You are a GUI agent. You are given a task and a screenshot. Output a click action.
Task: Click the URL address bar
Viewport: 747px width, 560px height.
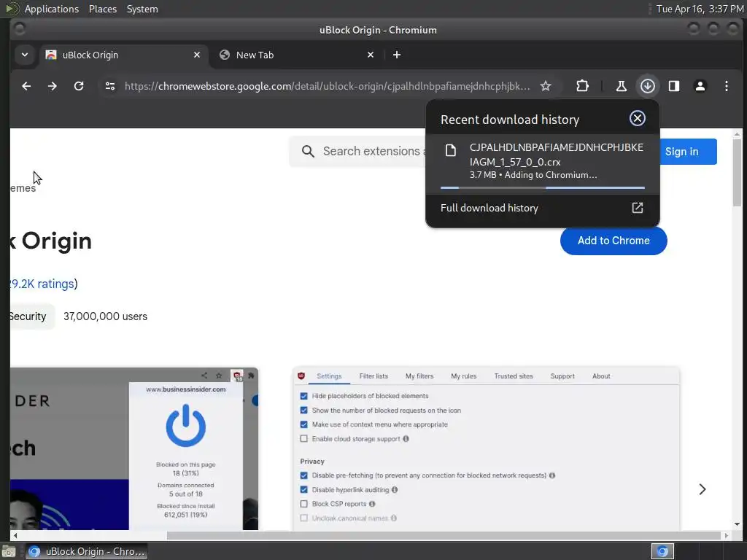[327, 86]
